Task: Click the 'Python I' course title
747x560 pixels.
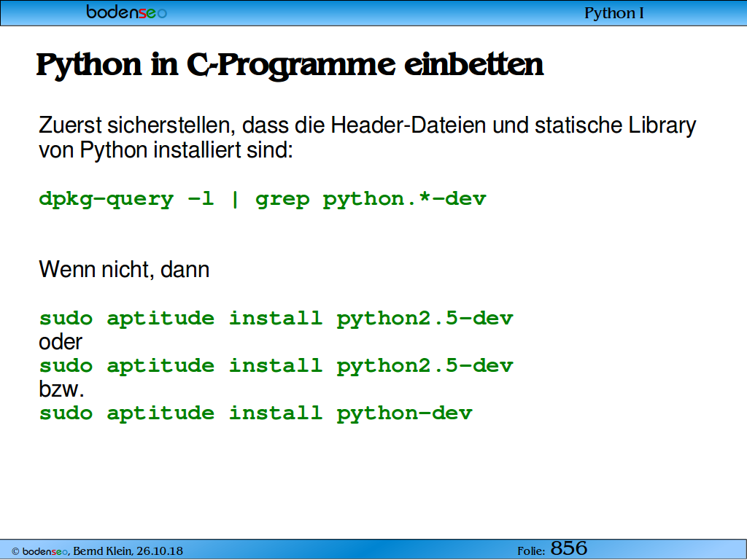Action: (614, 13)
